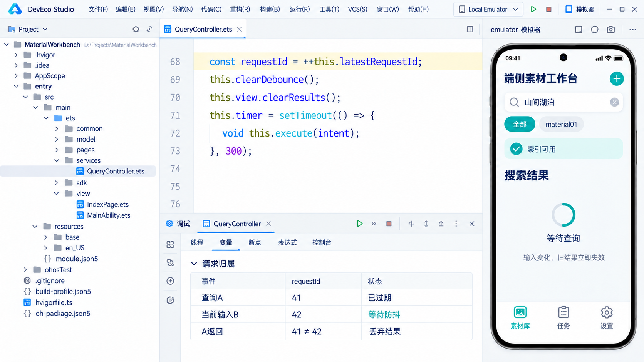Select the material01 filter chip

pos(561,124)
